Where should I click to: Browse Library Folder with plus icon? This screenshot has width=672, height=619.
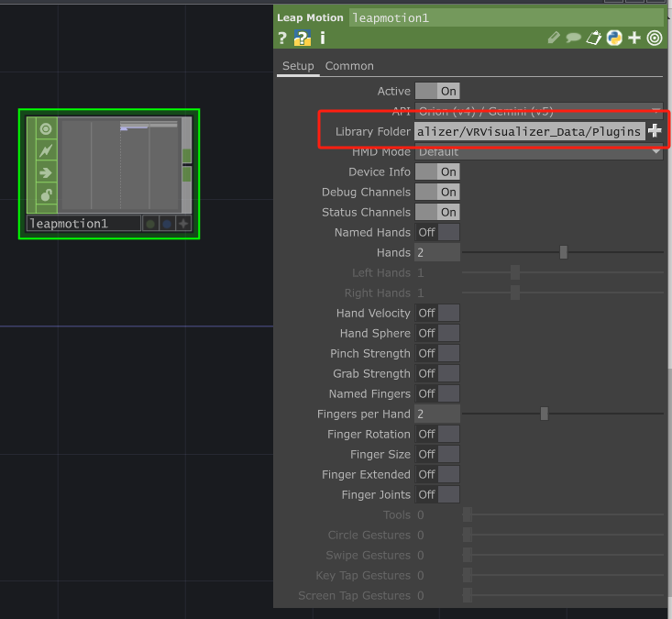pos(655,130)
